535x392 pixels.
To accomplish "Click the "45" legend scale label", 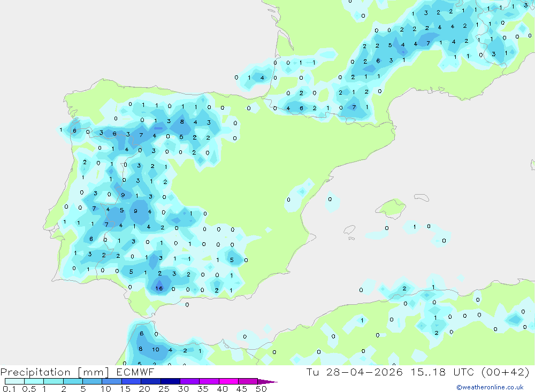I will click(242, 389).
